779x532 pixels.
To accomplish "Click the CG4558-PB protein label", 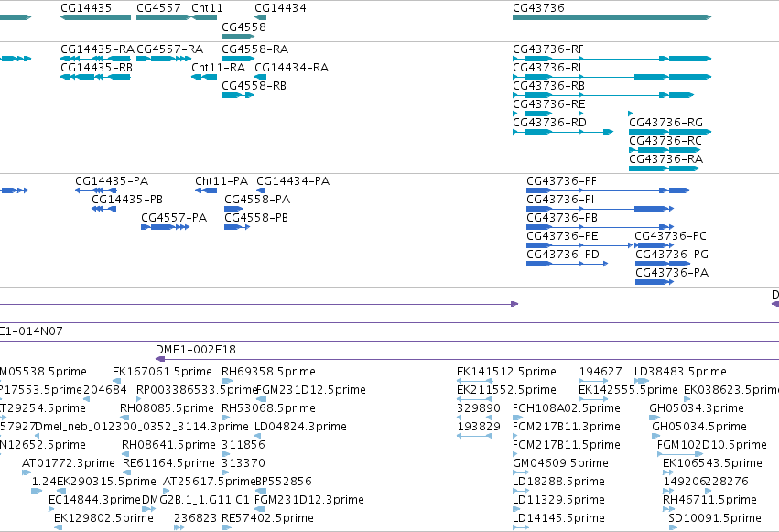I will pyautogui.click(x=256, y=218).
